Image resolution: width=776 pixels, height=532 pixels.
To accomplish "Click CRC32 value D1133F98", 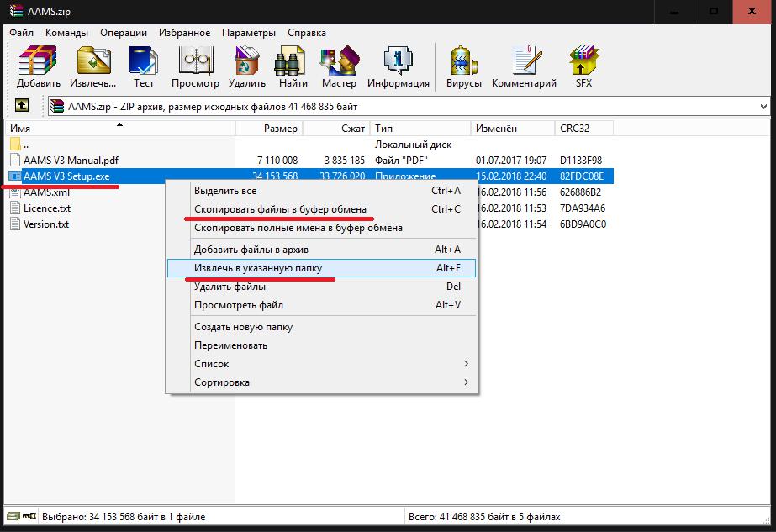I will (x=581, y=161).
